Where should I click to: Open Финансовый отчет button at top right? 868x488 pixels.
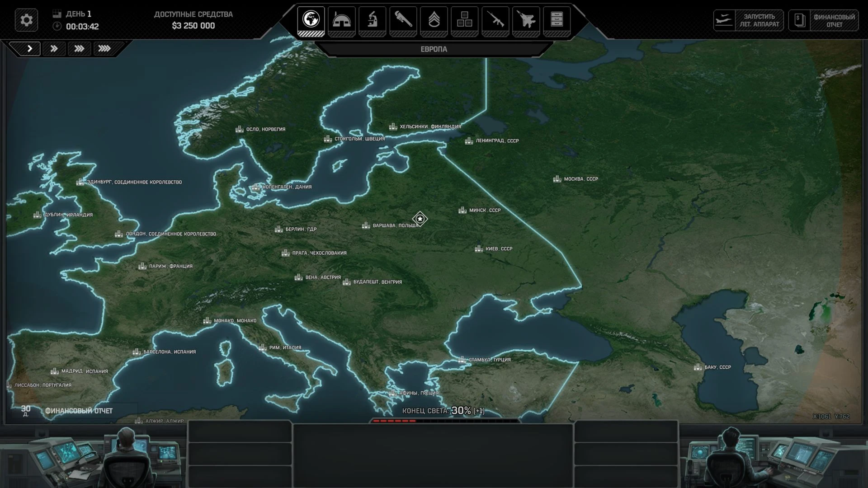pos(823,20)
